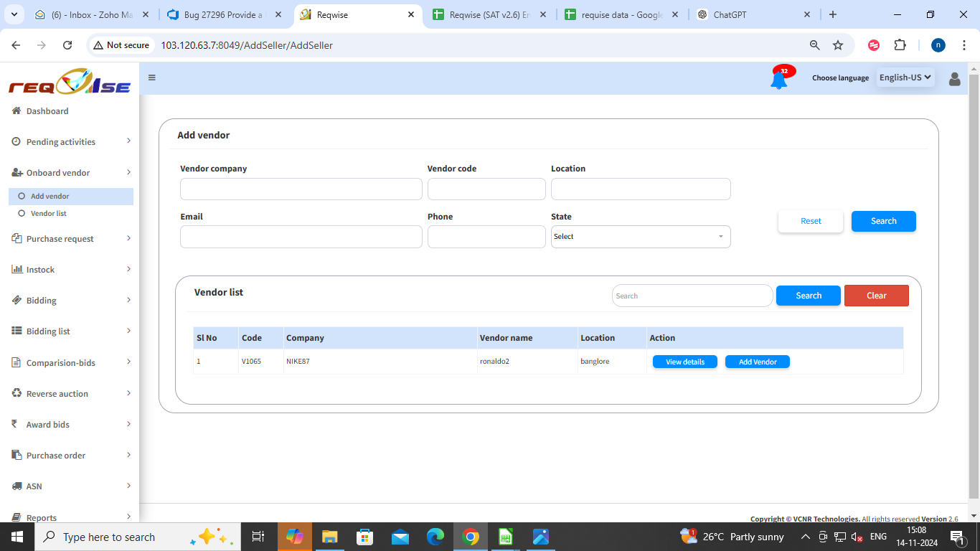Switch to the Inbox - Zoho Mail tab
This screenshot has height=551, width=980.
(x=93, y=14)
